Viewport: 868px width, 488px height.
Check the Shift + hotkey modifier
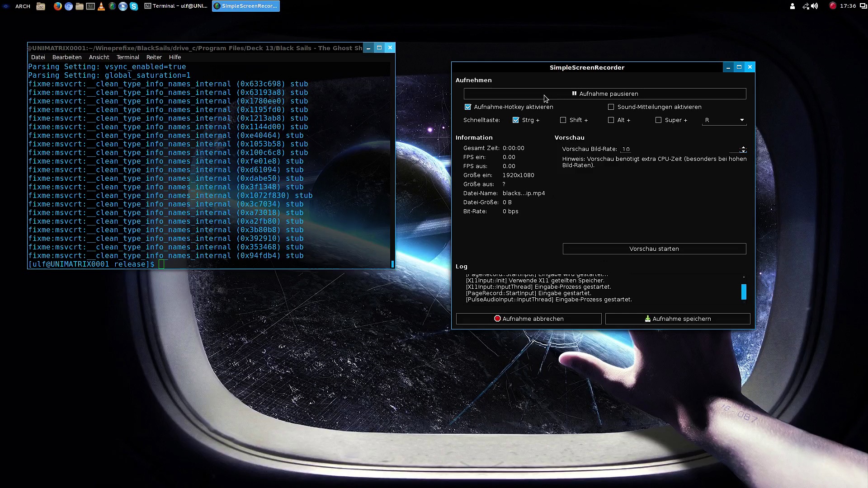563,120
